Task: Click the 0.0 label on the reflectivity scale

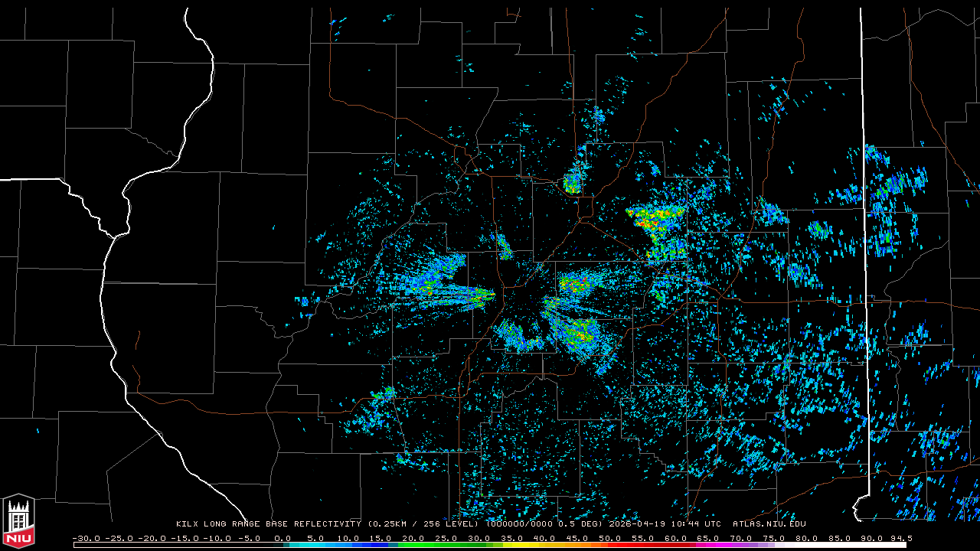Action: [x=283, y=538]
